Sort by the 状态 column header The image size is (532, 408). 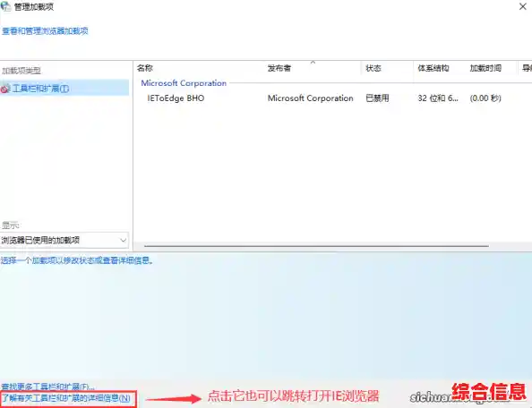click(x=373, y=68)
